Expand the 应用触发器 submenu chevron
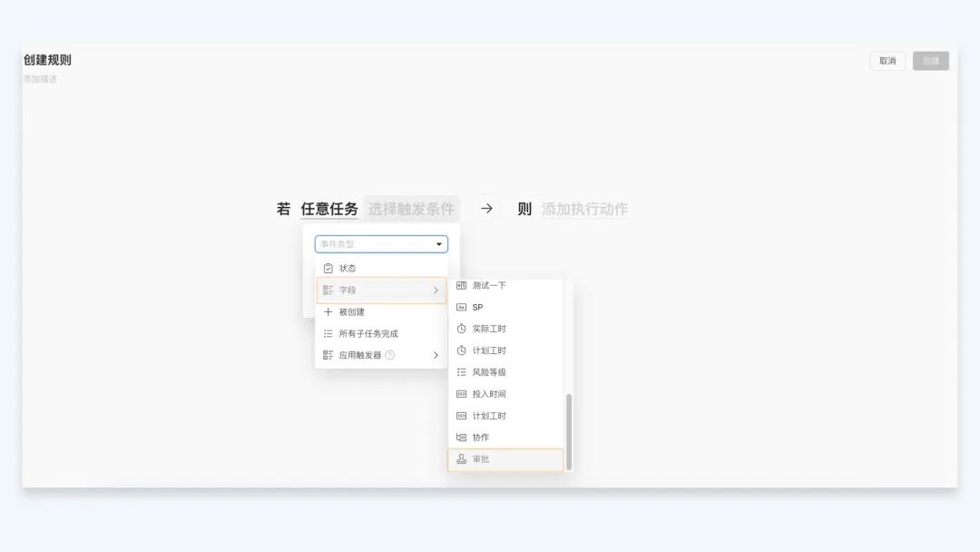The width and height of the screenshot is (980, 552). coord(436,355)
